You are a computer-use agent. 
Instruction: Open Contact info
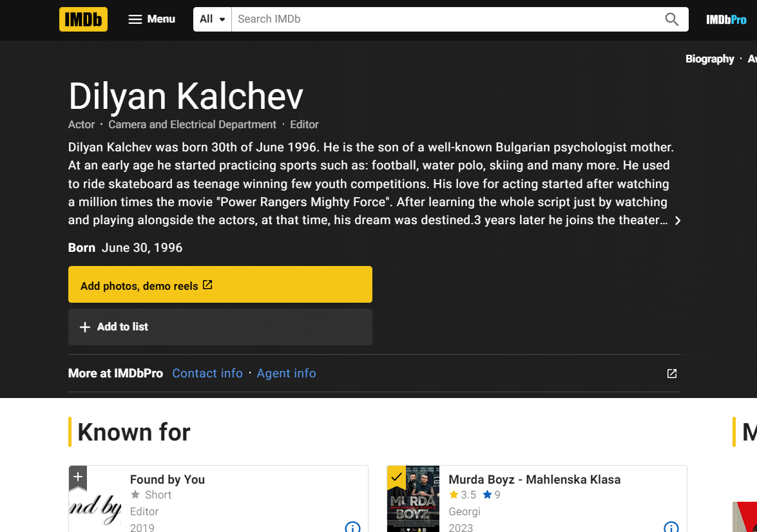[207, 373]
